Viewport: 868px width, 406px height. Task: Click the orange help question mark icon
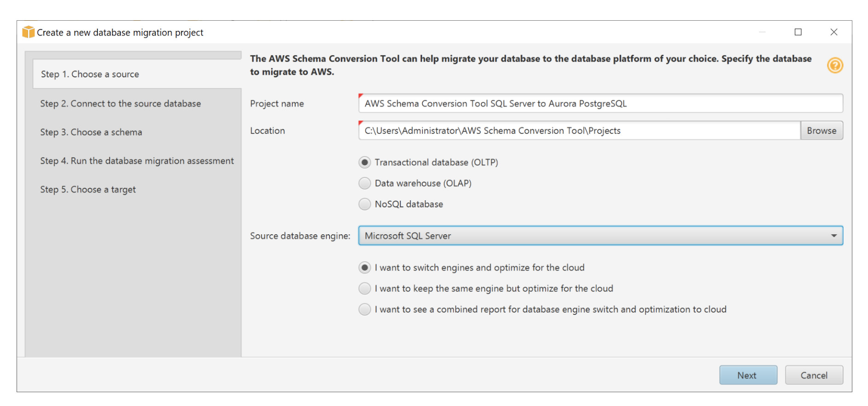click(834, 65)
